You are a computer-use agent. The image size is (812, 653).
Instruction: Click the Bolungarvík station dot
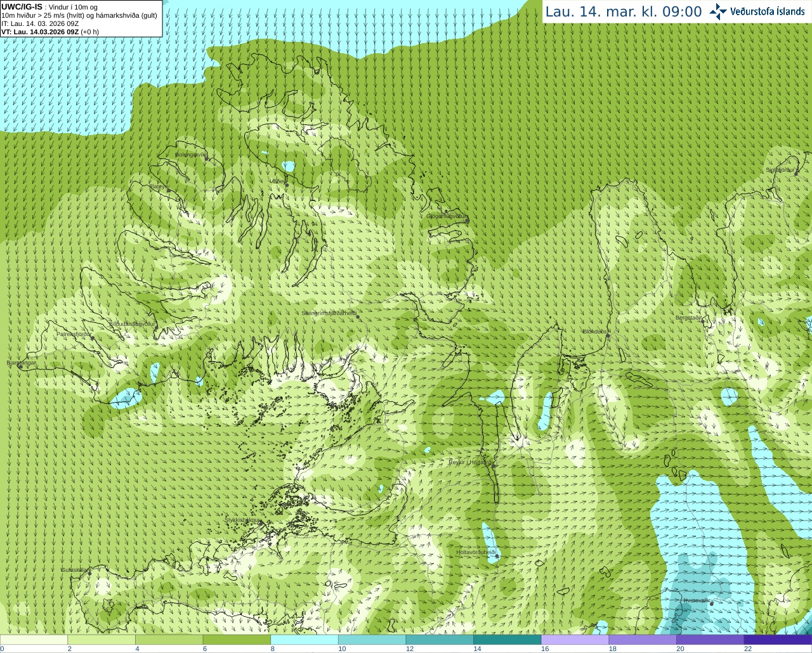pyautogui.click(x=207, y=158)
